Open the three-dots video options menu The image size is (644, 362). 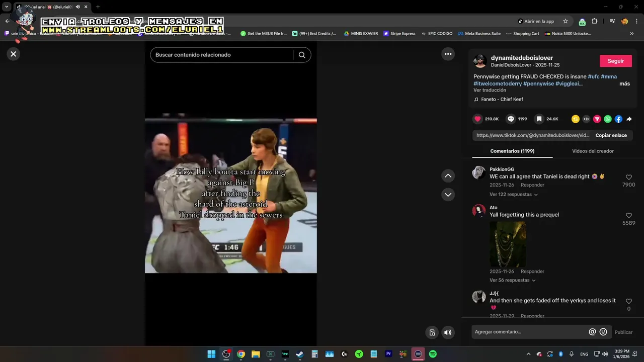pyautogui.click(x=448, y=54)
